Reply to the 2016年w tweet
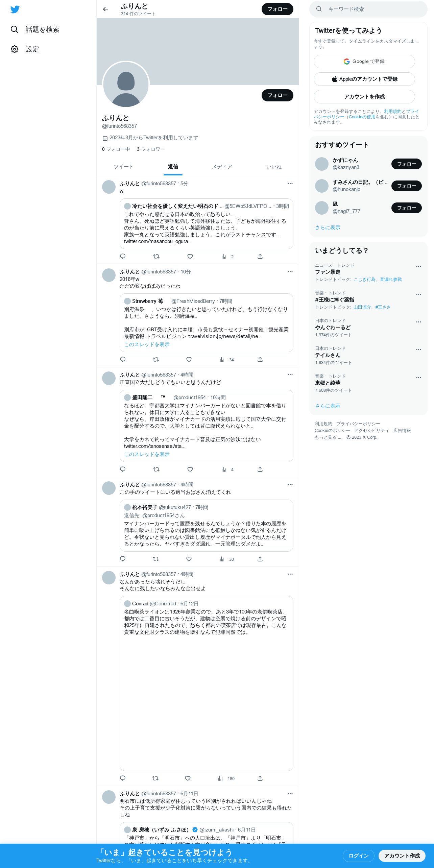Image resolution: width=434 pixels, height=868 pixels. pyautogui.click(x=123, y=360)
